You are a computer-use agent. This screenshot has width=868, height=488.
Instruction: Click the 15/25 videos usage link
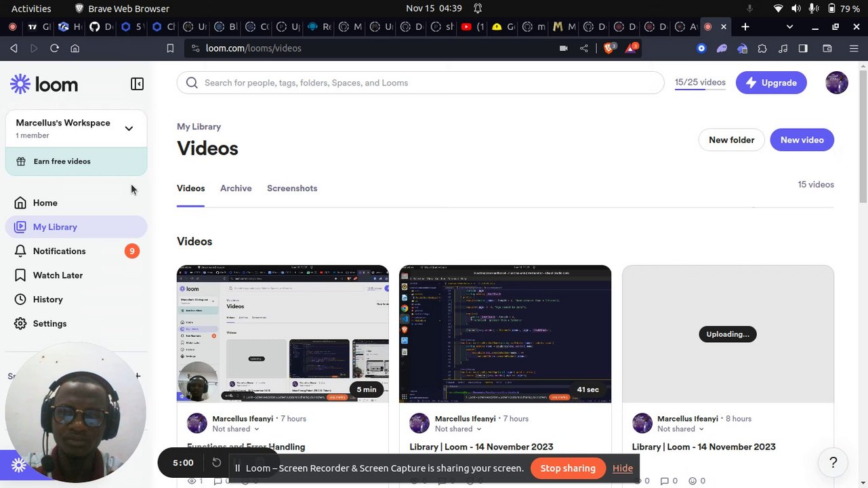coord(700,83)
